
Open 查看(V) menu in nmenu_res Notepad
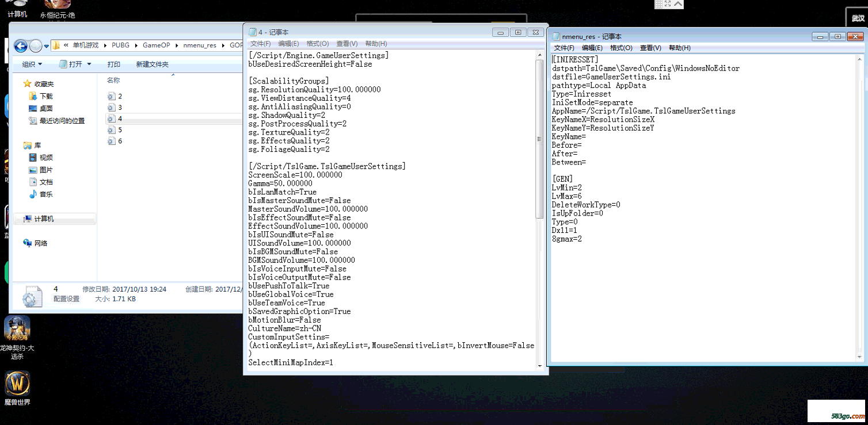click(650, 48)
